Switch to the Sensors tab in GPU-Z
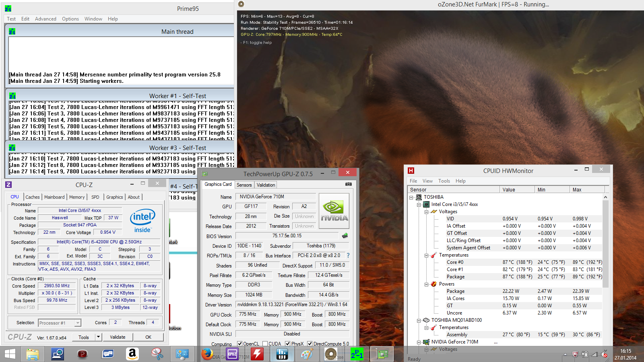The height and width of the screenshot is (362, 644). (x=244, y=185)
